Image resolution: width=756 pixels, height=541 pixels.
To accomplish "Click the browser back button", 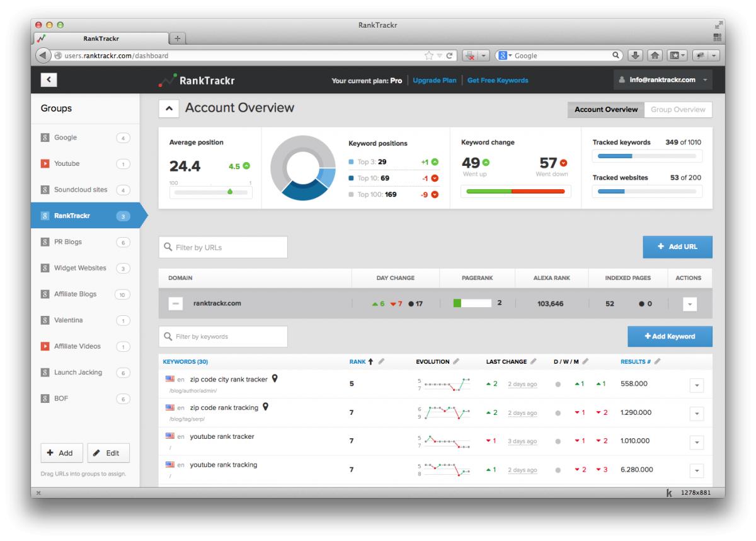I will pos(42,55).
